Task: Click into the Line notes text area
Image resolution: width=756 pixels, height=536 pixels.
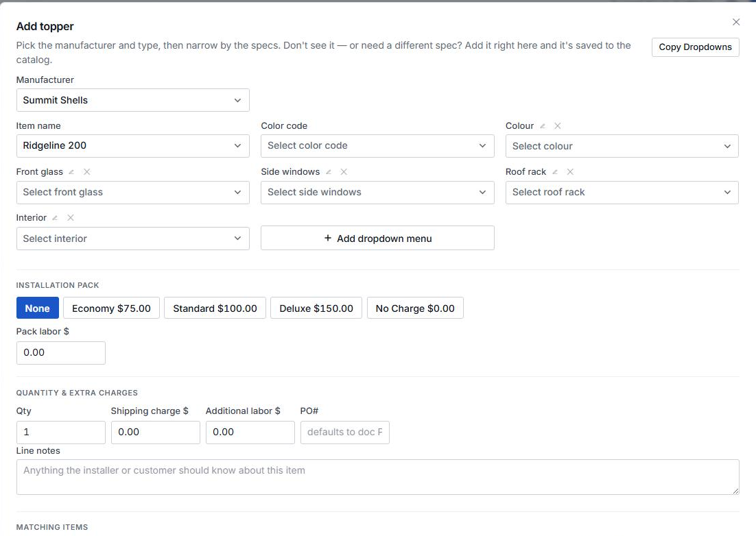Action: point(377,477)
